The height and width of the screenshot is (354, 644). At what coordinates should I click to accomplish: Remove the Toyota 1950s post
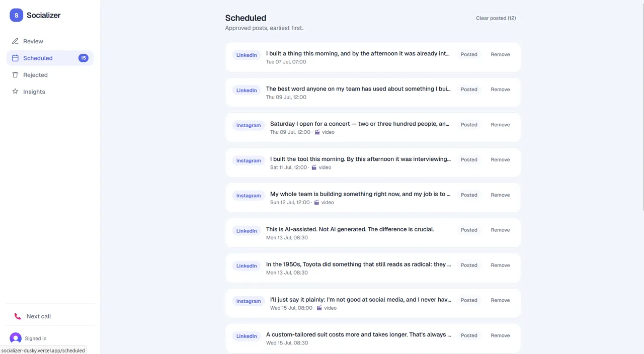click(500, 265)
